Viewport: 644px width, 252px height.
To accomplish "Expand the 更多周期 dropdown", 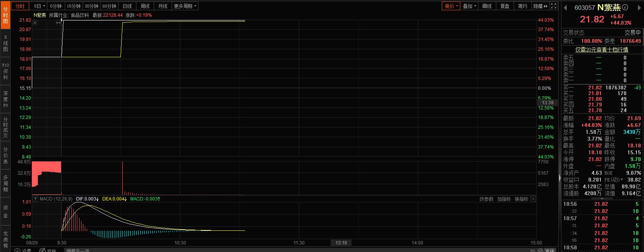I will click(185, 6).
